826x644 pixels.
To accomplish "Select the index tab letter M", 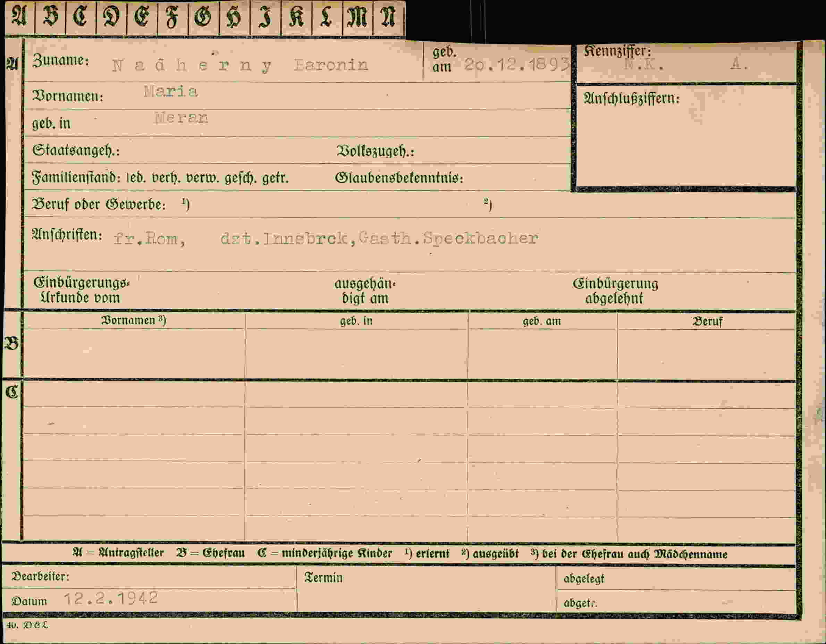I will [x=357, y=18].
